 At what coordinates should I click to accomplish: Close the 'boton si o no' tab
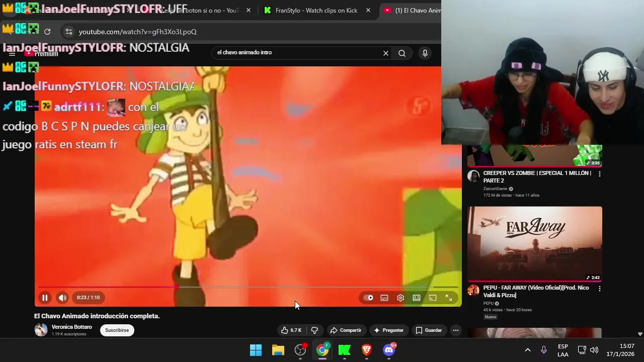249,10
